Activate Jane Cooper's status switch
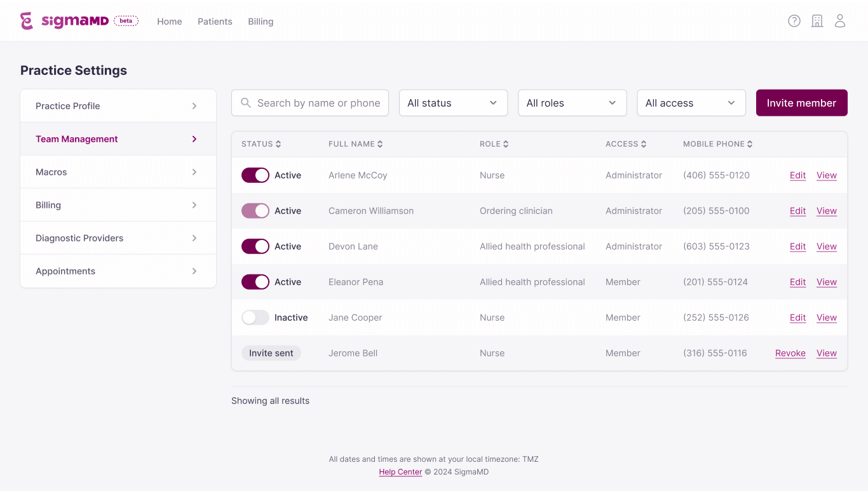Viewport: 868px width, 491px height. coord(255,317)
